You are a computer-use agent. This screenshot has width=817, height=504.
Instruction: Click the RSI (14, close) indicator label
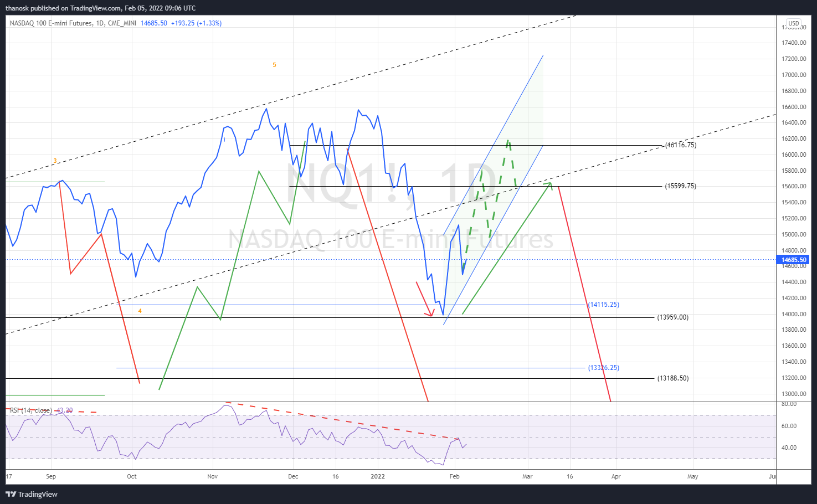pyautogui.click(x=31, y=410)
